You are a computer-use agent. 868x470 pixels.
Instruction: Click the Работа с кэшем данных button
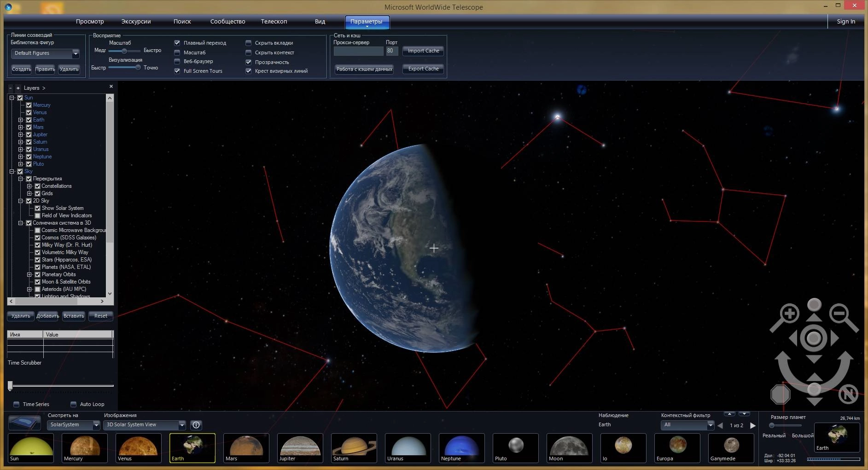(364, 69)
